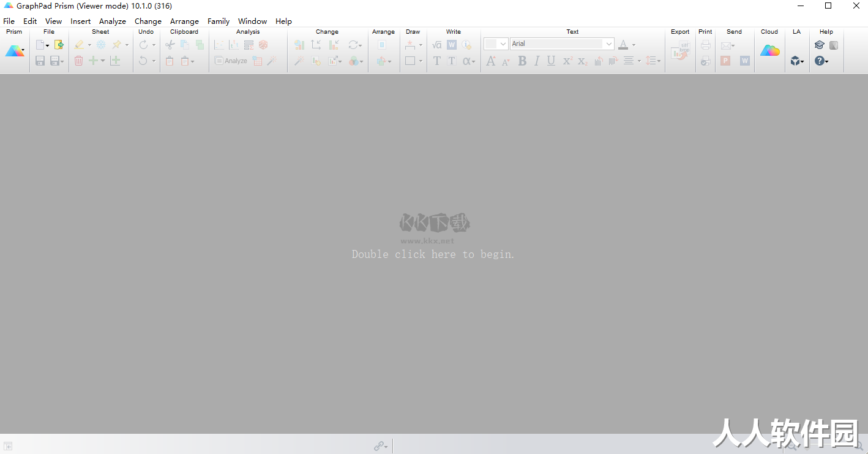This screenshot has width=868, height=454.
Task: Click the lower printer icon with checkmark
Action: point(706,61)
